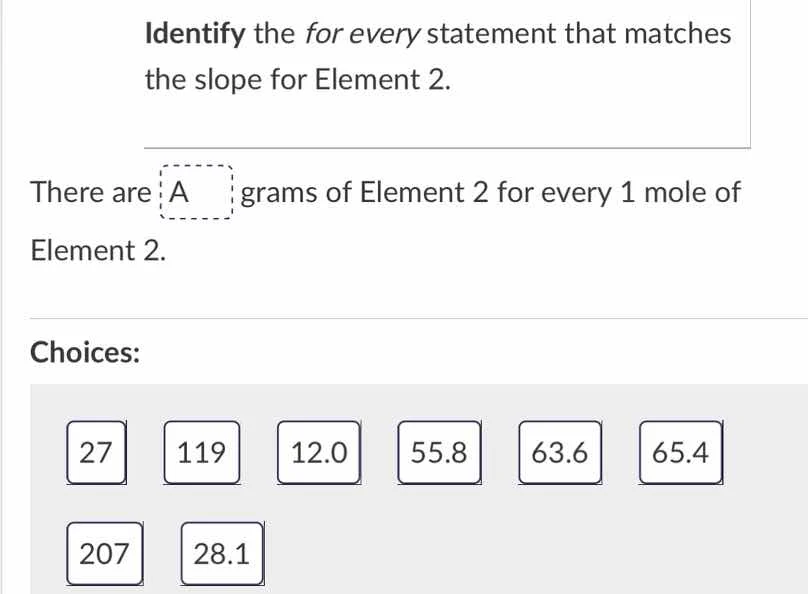Pick the answer 28.1
The image size is (808, 594).
(221, 553)
